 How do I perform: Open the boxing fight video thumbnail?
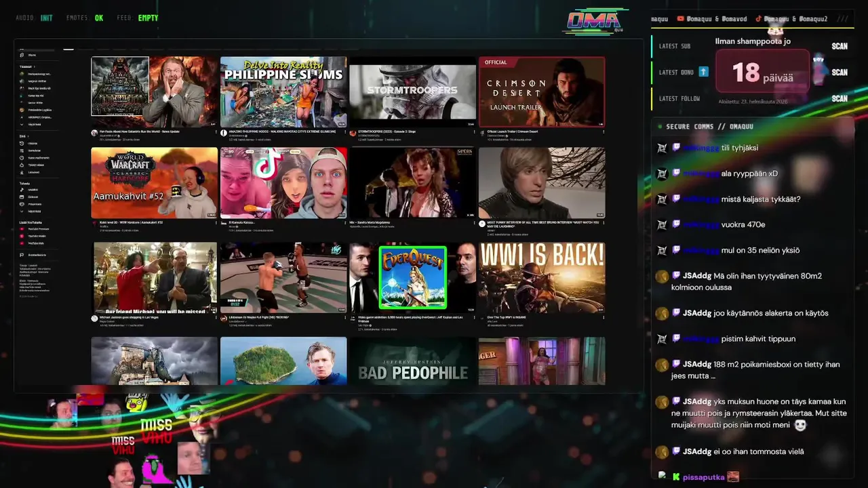[x=283, y=277]
